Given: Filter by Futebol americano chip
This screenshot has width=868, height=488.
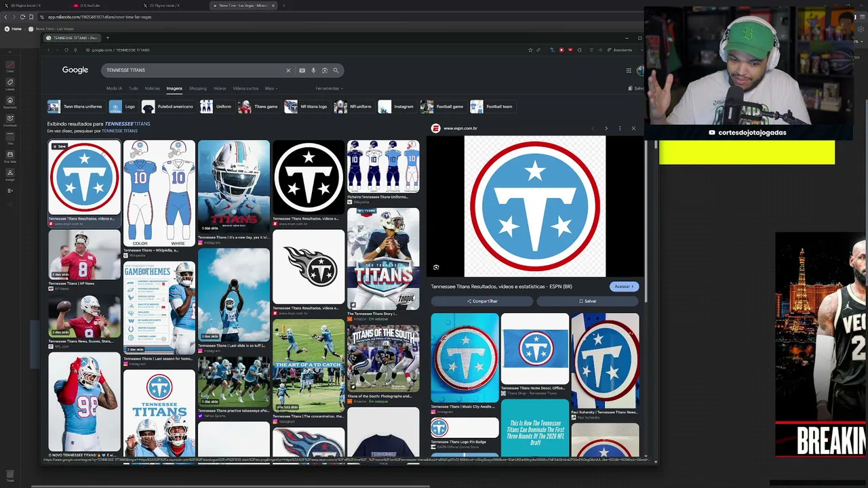Looking at the screenshot, I should (x=169, y=106).
